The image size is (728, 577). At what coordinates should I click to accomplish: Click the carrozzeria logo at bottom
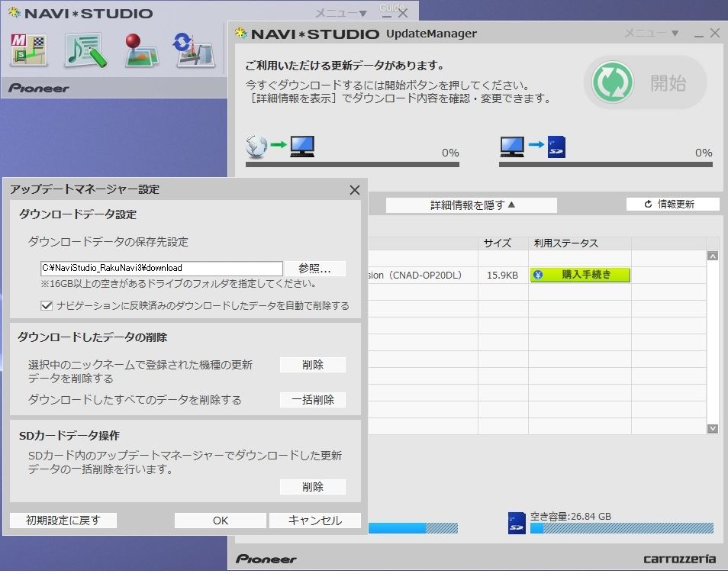click(x=679, y=559)
